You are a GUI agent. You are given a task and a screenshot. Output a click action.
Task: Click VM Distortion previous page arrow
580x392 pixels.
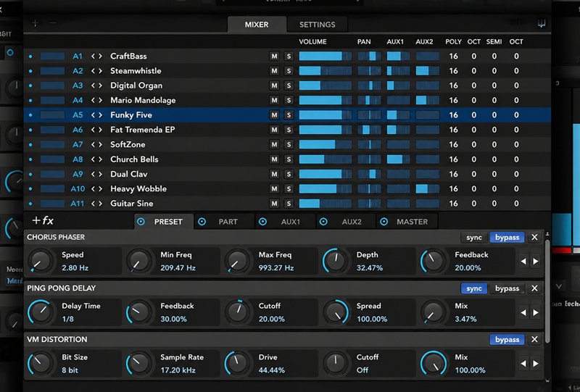click(523, 364)
